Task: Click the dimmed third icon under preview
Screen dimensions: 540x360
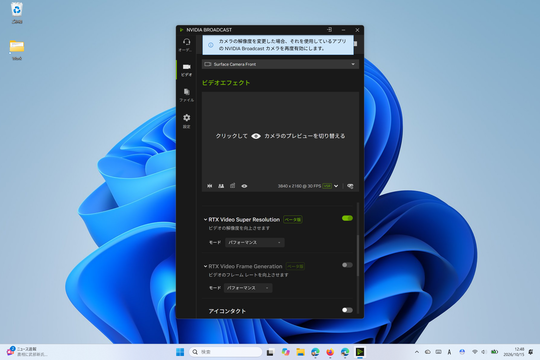Action: click(x=232, y=186)
